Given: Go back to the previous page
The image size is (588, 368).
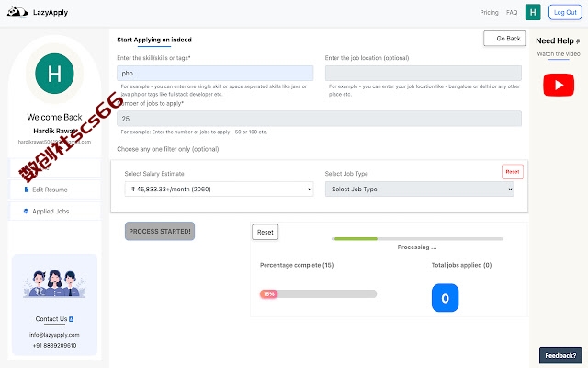Looking at the screenshot, I should coord(504,39).
